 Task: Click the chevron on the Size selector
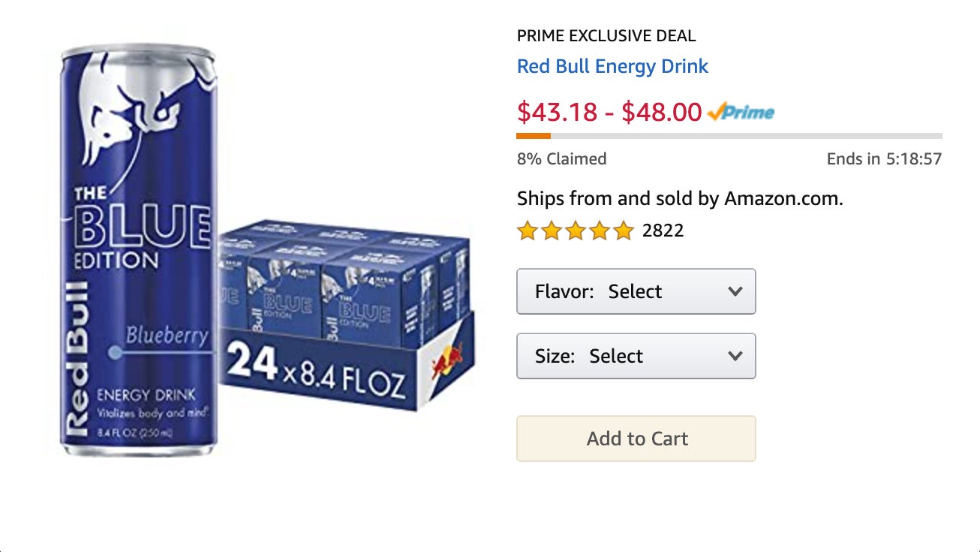click(x=735, y=356)
